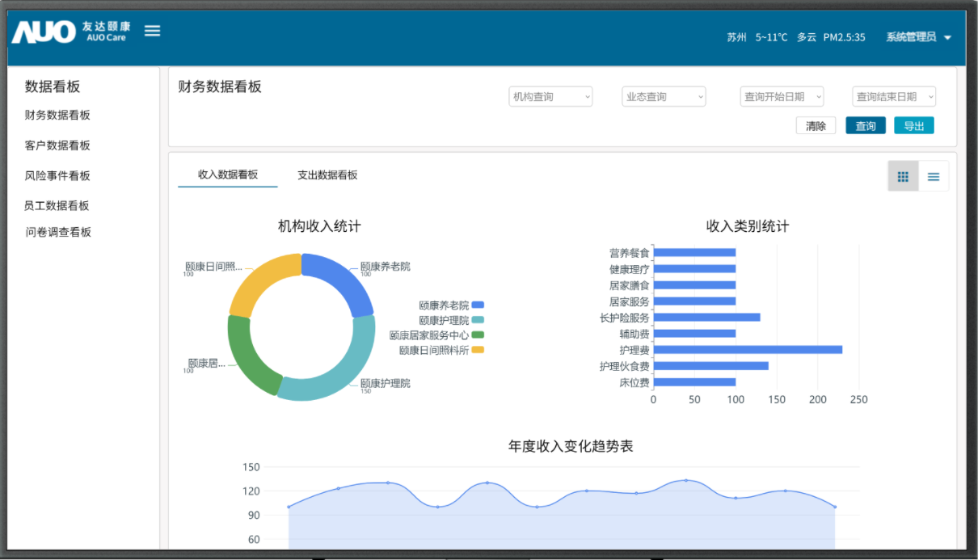Open 查询结束日期 date selector
Image resolution: width=978 pixels, height=560 pixels.
pyautogui.click(x=894, y=97)
